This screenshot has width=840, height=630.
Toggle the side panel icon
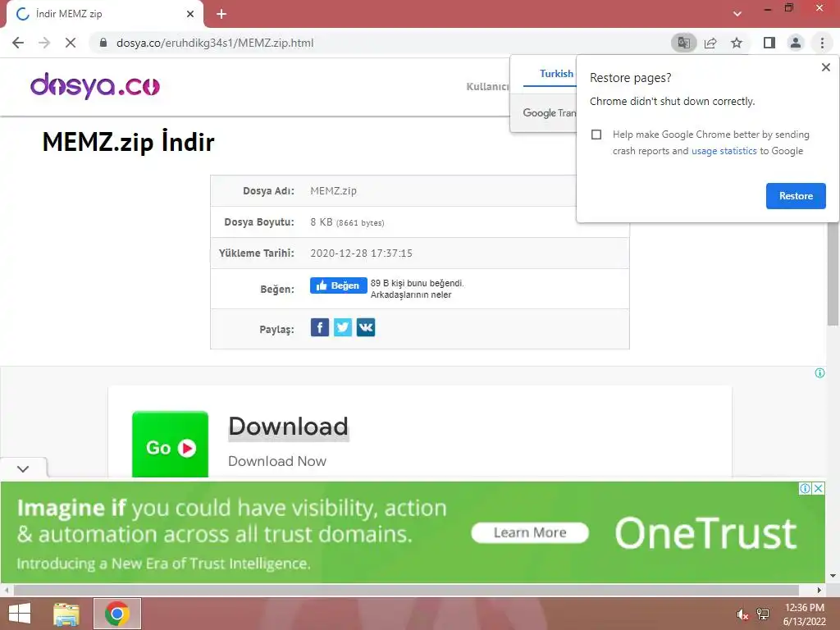click(769, 43)
